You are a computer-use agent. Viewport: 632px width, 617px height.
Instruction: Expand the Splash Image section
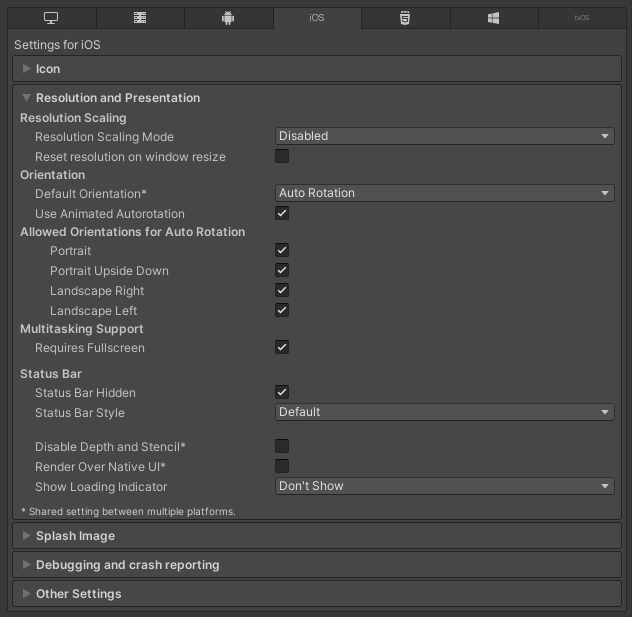coord(75,536)
